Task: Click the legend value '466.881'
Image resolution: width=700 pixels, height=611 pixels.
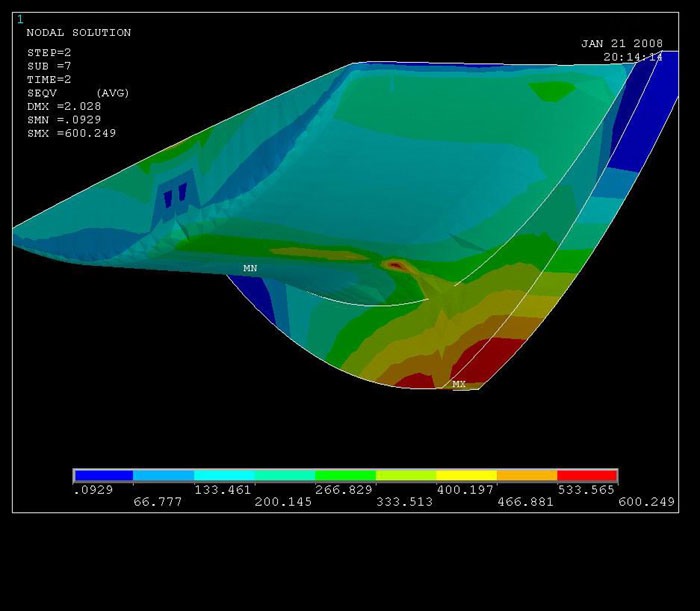Action: [x=525, y=502]
